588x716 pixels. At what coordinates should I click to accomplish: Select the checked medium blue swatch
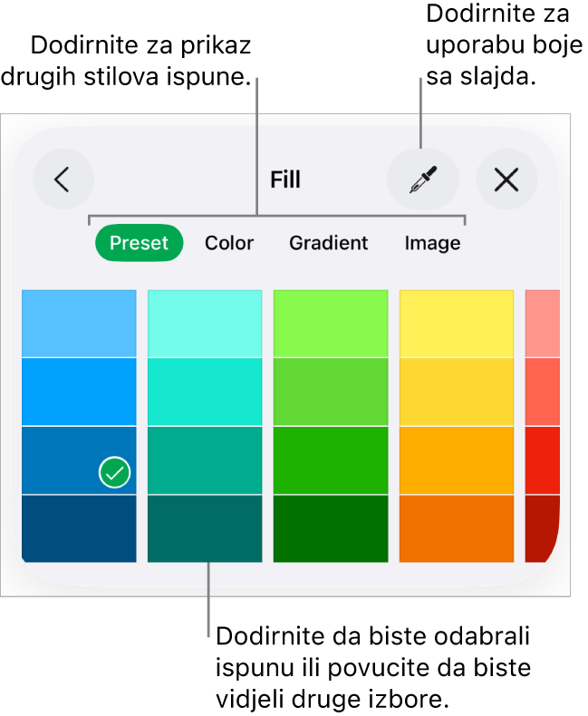coord(79,460)
